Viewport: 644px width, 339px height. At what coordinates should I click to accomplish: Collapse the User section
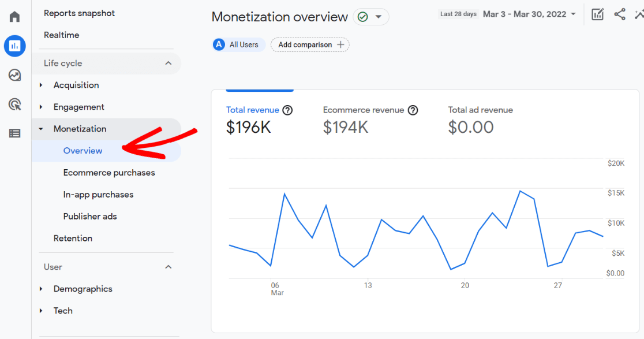pos(169,267)
